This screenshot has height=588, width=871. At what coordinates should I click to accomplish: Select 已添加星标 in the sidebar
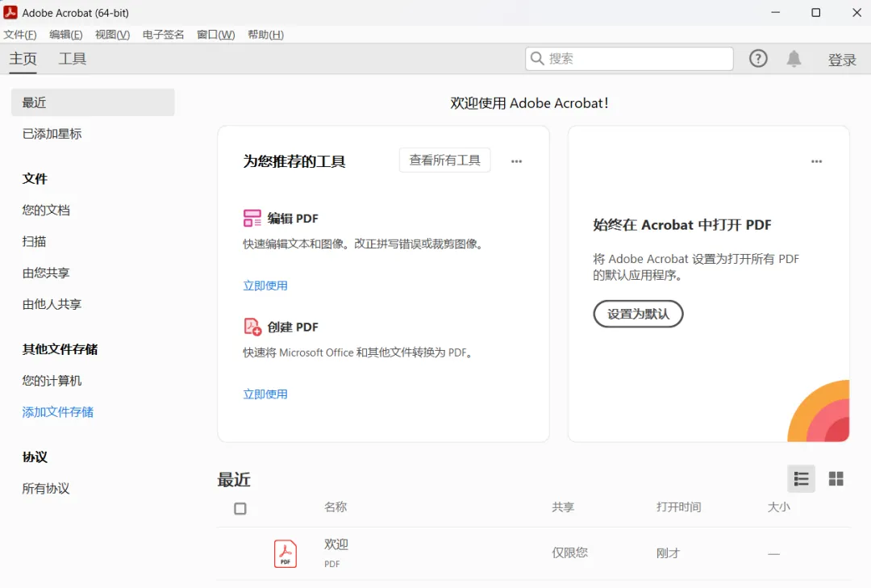(52, 133)
